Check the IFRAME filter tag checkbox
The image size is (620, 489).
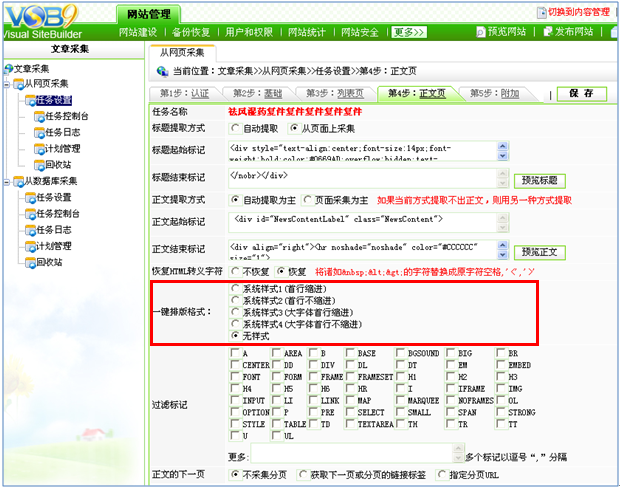pyautogui.click(x=451, y=388)
